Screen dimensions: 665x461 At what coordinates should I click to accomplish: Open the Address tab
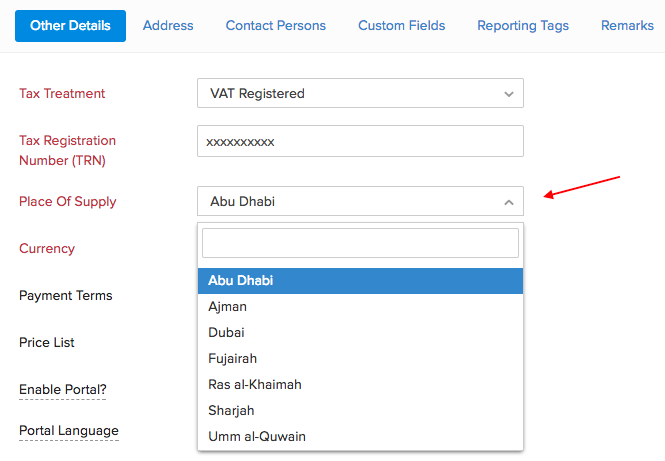[x=168, y=26]
